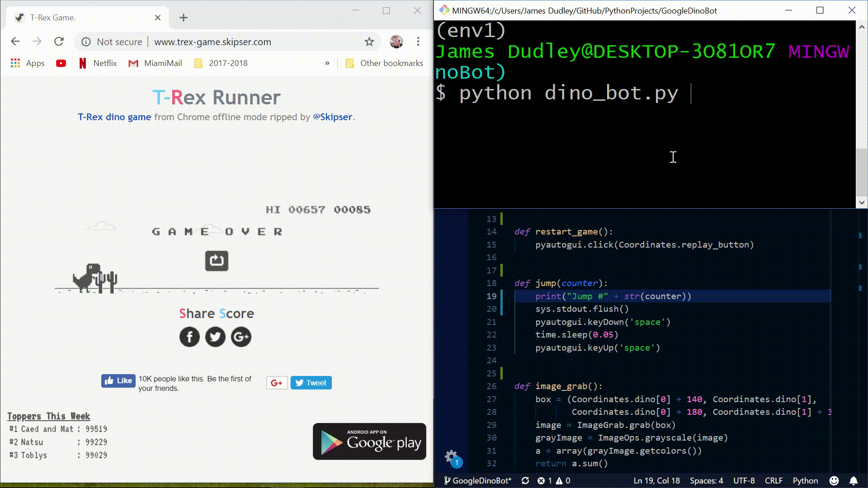Synchronize changes via status bar icon
Screen dimensions: 868x488
pyautogui.click(x=525, y=481)
